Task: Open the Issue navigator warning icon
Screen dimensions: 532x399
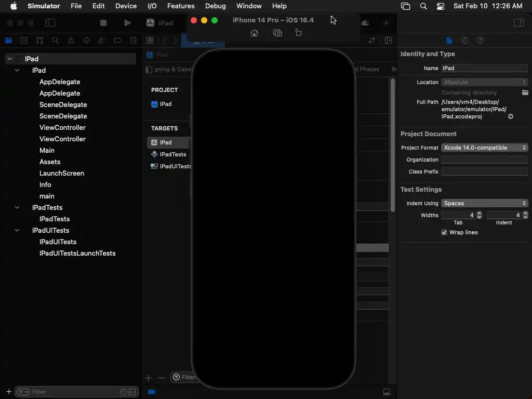Action: [71, 41]
